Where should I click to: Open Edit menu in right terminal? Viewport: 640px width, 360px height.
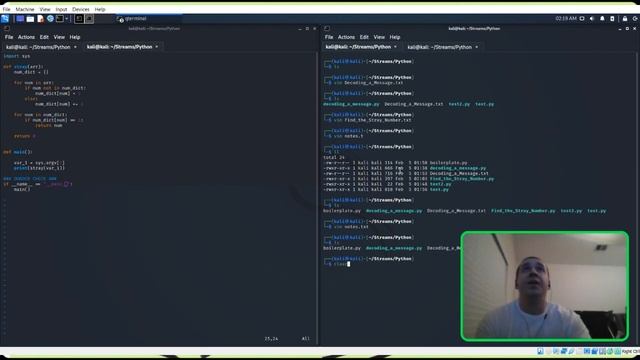pos(364,37)
